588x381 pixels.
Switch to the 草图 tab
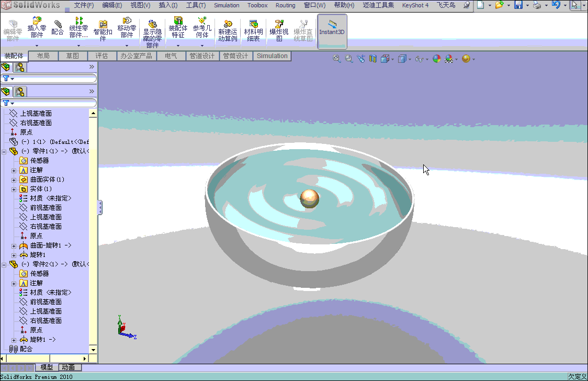(x=72, y=56)
